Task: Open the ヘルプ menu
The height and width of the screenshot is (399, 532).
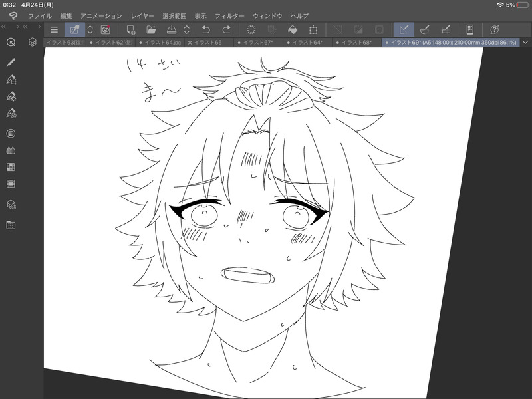Action: [300, 16]
